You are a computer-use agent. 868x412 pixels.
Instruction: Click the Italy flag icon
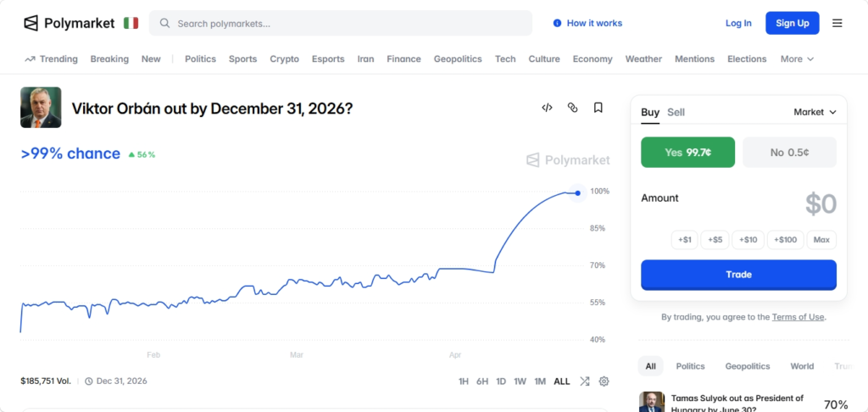coord(131,23)
